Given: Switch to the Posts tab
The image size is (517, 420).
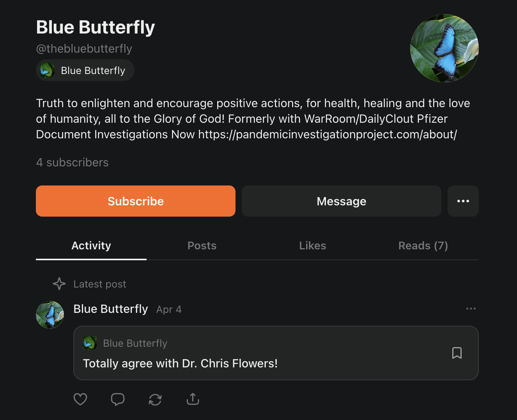Looking at the screenshot, I should (x=202, y=246).
